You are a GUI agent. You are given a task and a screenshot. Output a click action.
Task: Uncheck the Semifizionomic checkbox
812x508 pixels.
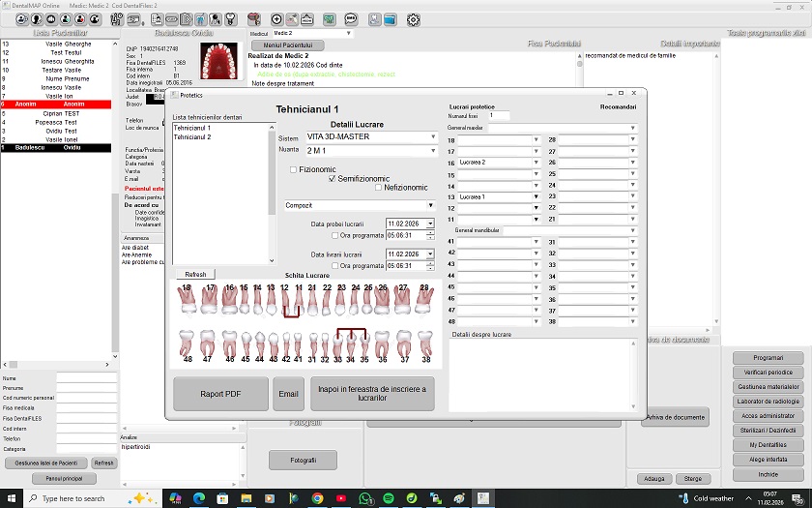(333, 178)
